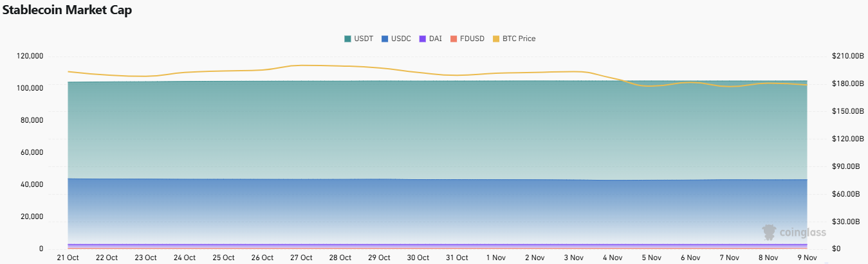Image resolution: width=868 pixels, height=264 pixels.
Task: Hide the DAI series via legend
Action: point(430,39)
